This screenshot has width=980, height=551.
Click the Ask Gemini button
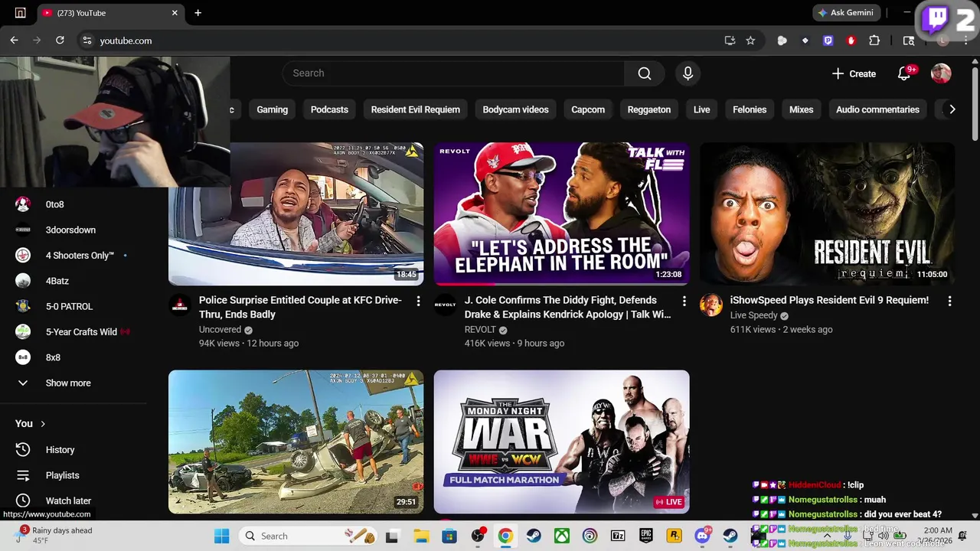pyautogui.click(x=846, y=13)
